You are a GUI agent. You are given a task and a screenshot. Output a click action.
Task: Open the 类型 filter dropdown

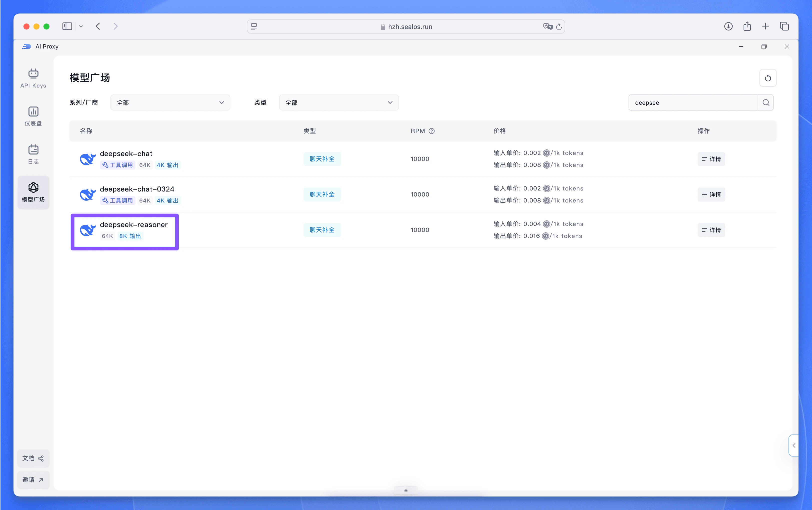click(x=339, y=102)
